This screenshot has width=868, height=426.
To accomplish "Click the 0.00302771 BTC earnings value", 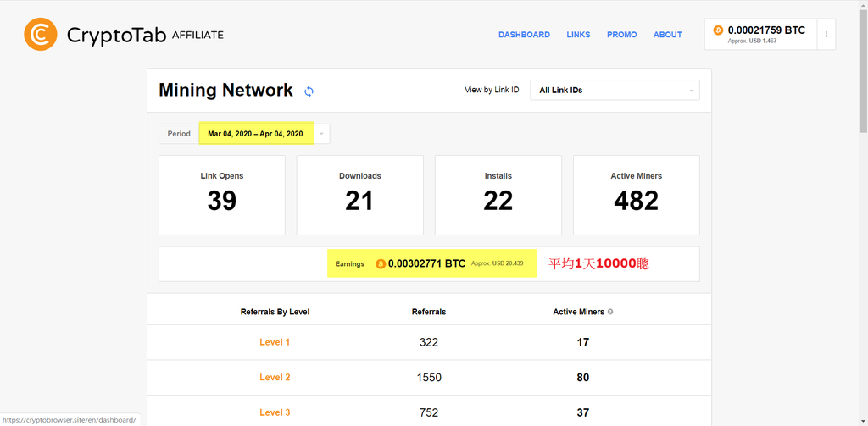I will point(427,264).
